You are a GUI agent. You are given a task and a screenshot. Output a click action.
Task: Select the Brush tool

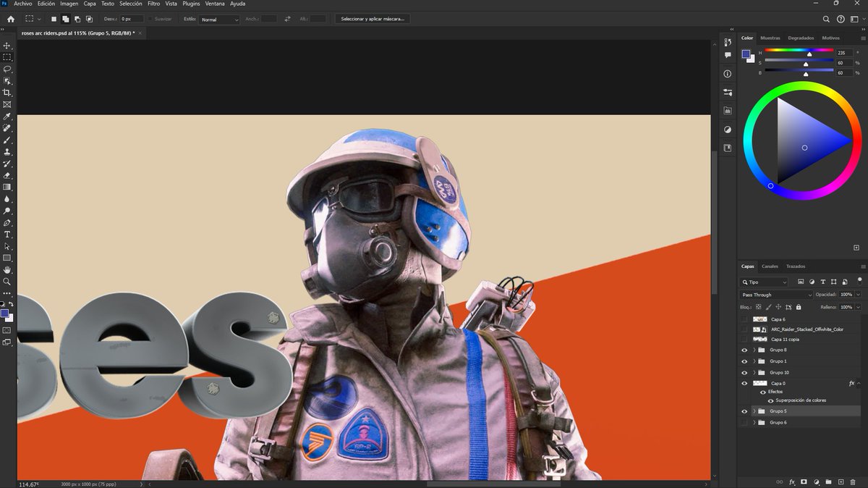(7, 140)
